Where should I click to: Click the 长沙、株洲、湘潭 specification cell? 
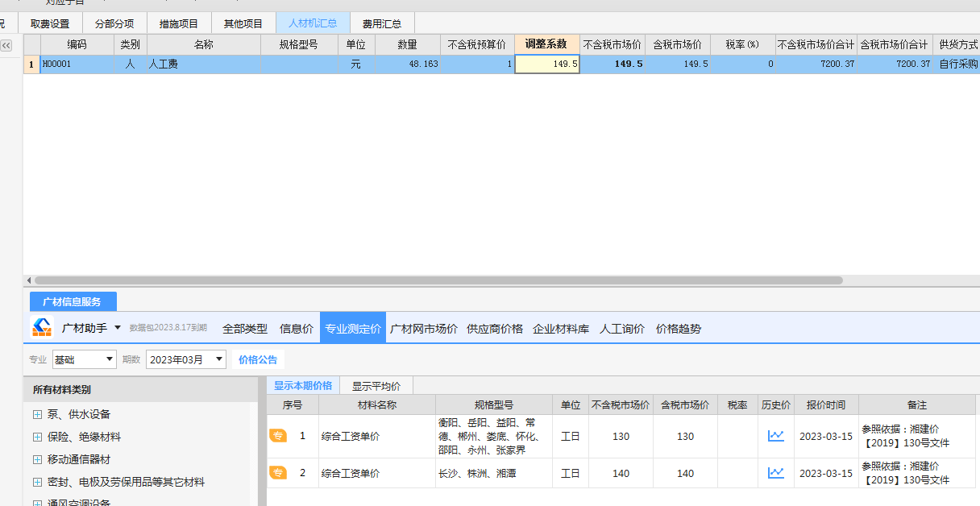pyautogui.click(x=494, y=473)
